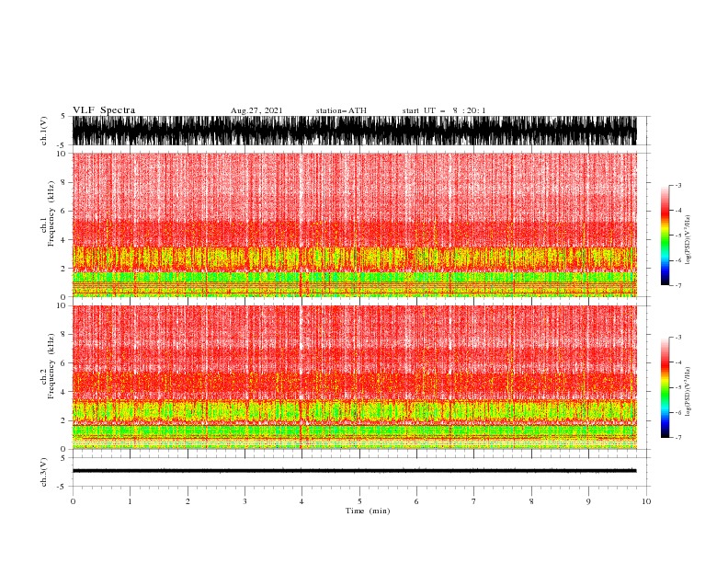Click the "station=ATH" label
Screen dimensions: 728x563
coord(341,110)
